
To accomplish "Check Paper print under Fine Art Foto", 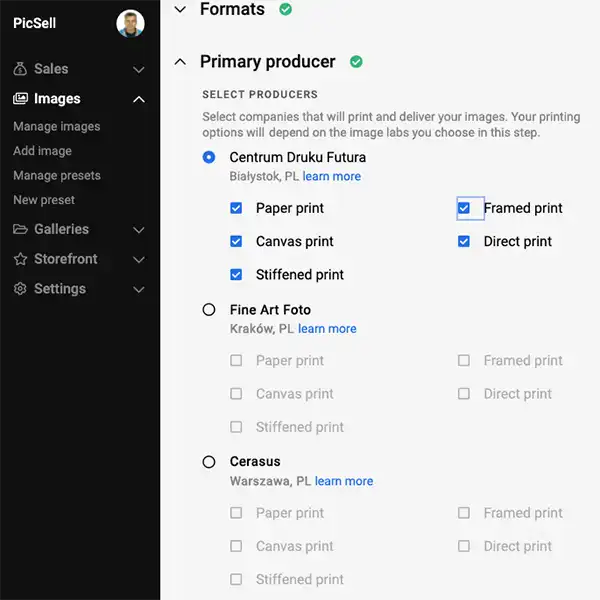I will (236, 360).
